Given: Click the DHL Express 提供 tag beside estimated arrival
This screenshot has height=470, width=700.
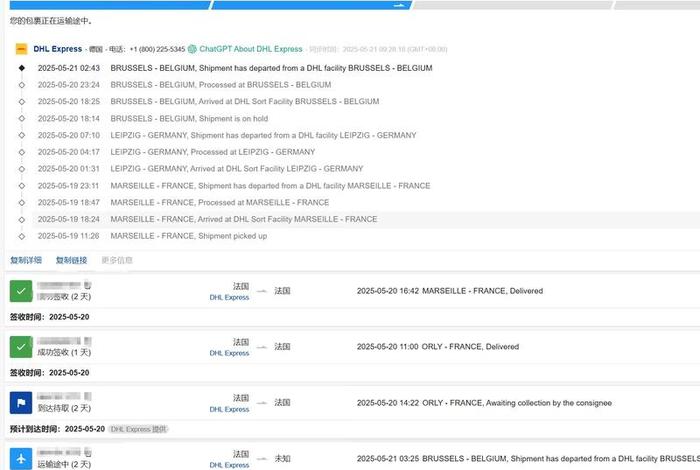Looking at the screenshot, I should pos(138,428).
